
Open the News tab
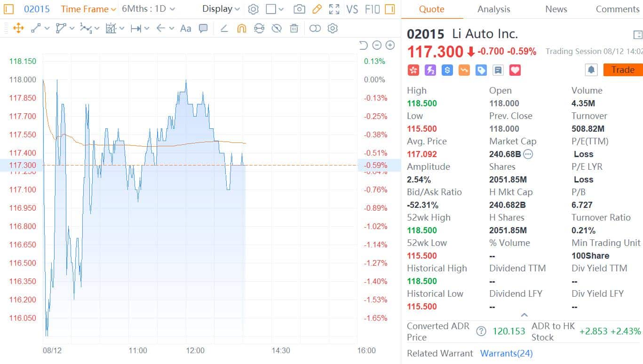tap(556, 9)
